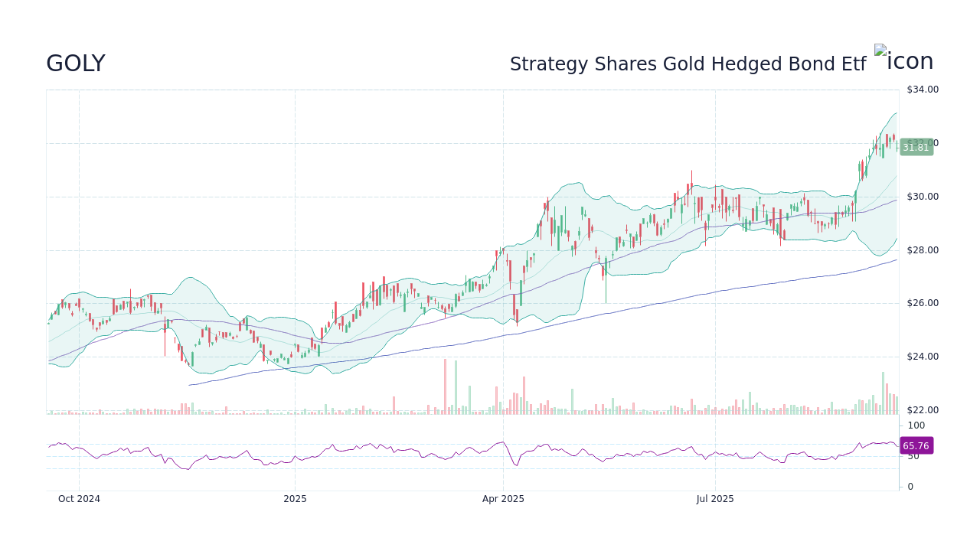980x551 pixels.
Task: Click the purple 65.76 RSI value badge
Action: pyautogui.click(x=916, y=445)
